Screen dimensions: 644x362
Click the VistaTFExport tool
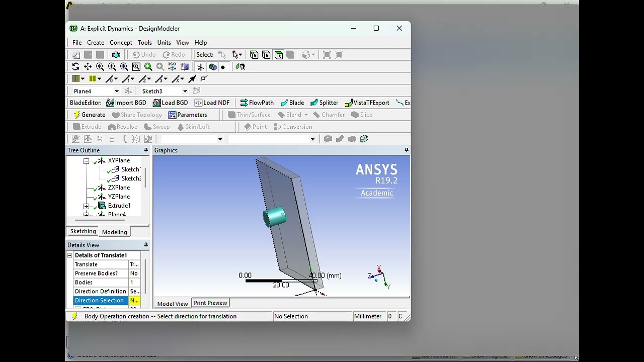(x=367, y=103)
